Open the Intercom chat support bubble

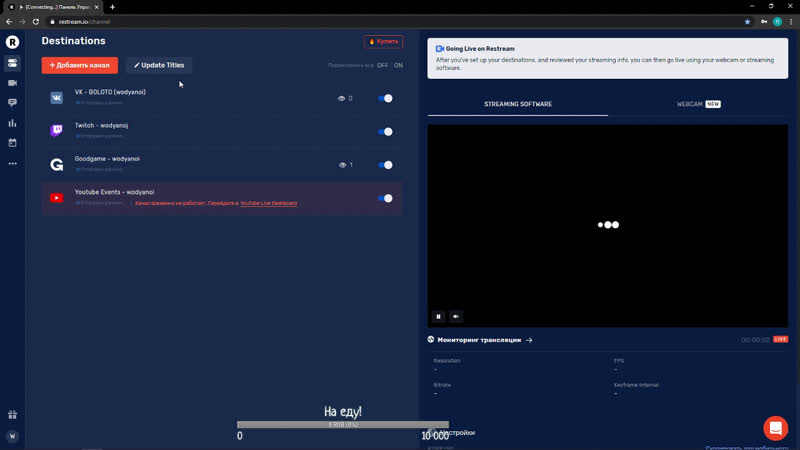click(775, 428)
